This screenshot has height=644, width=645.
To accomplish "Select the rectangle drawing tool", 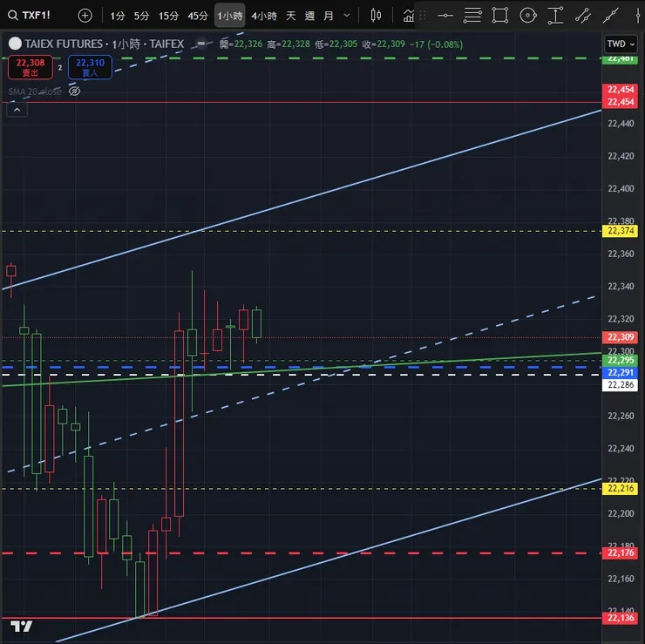I will click(x=500, y=16).
